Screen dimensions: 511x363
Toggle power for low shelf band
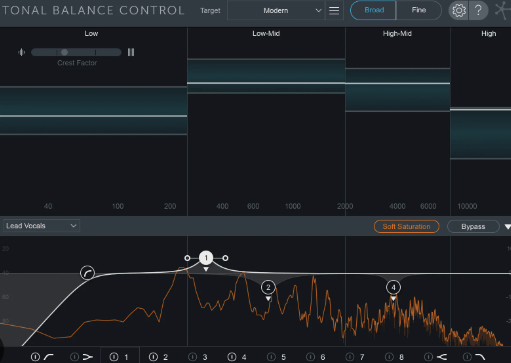pyautogui.click(x=74, y=357)
